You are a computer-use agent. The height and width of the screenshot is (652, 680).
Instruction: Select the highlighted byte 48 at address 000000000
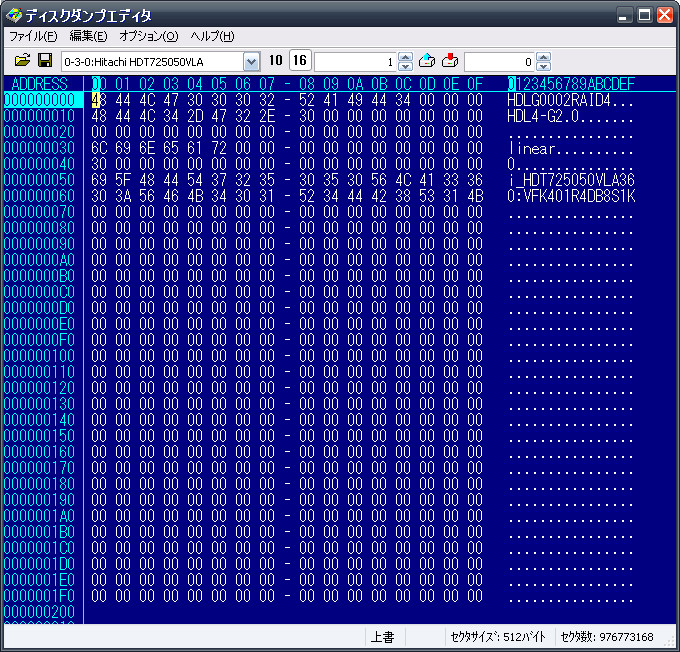(99, 100)
